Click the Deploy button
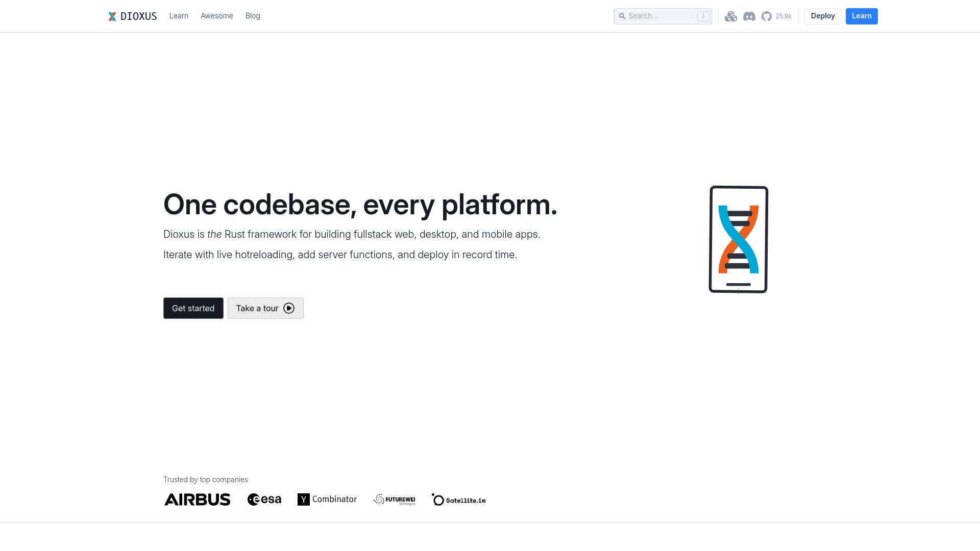The width and height of the screenshot is (980, 551). (x=823, y=16)
